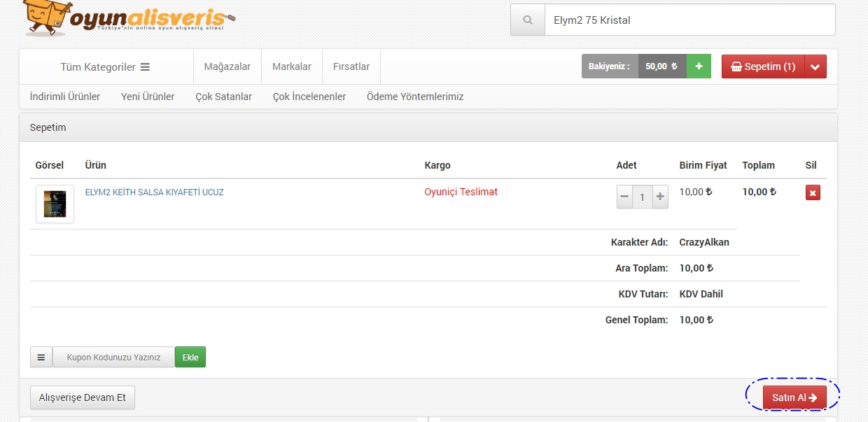Viewport: 868px width, 422px height.
Task: Open Çok İncelenenler link
Action: tap(309, 97)
